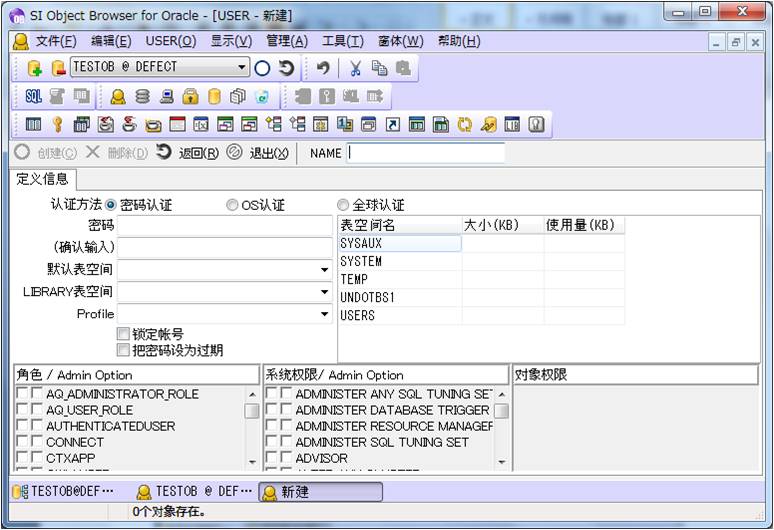Click the padlock lock-information icon
This screenshot has height=530, width=774.
pyautogui.click(x=190, y=96)
